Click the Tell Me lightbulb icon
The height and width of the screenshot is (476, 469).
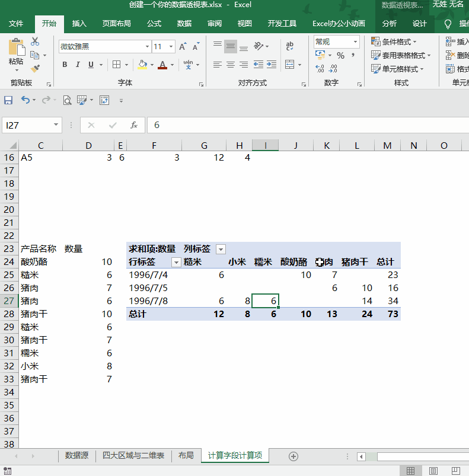click(448, 24)
